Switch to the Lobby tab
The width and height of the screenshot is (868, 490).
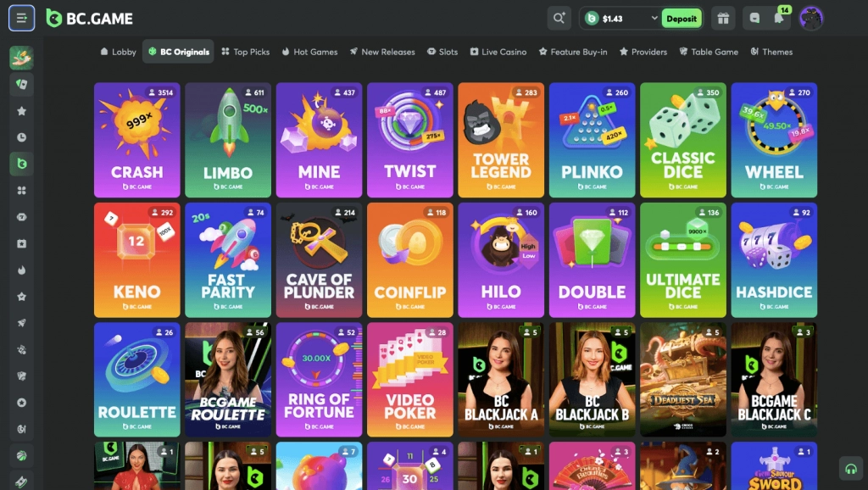pyautogui.click(x=118, y=52)
